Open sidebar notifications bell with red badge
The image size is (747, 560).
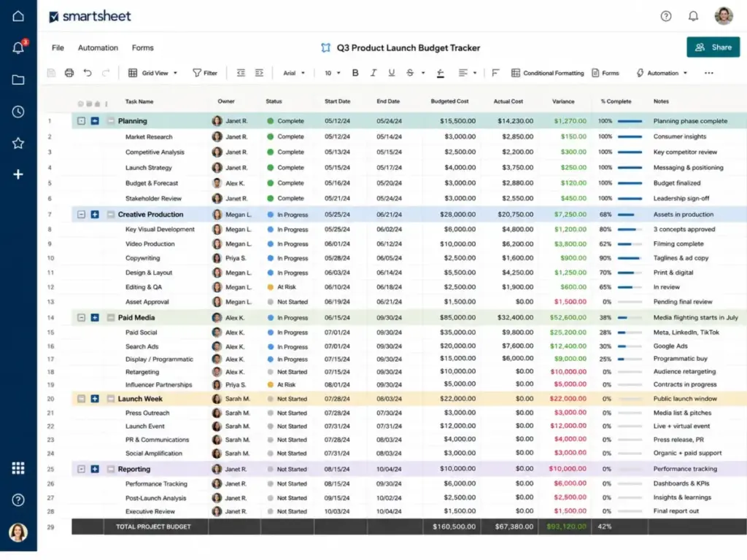[18, 47]
